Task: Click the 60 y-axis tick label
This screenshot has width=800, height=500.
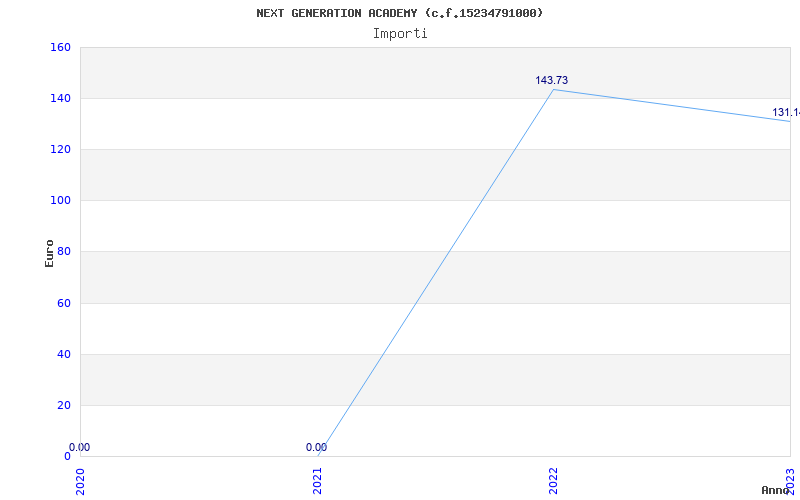Action: (x=63, y=304)
